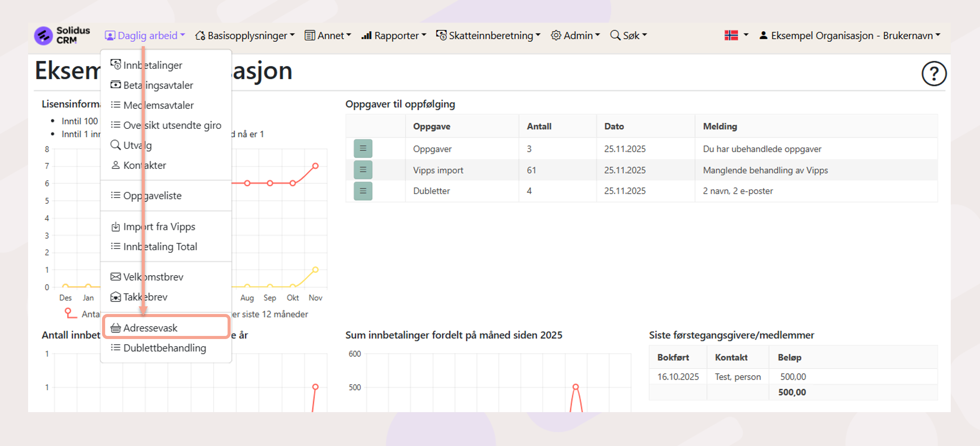
Task: Select Adressevask menu entry
Action: pyautogui.click(x=150, y=328)
